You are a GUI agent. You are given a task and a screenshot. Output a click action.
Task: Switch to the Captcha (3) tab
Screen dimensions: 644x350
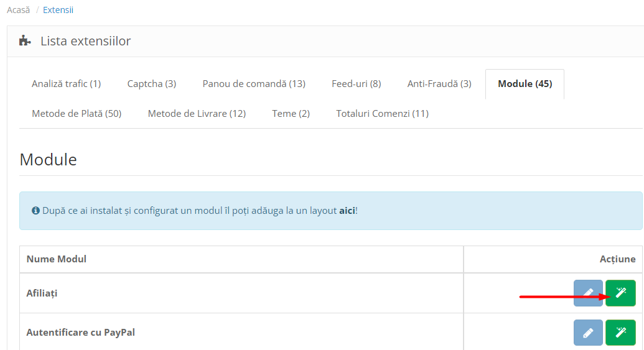click(x=151, y=84)
